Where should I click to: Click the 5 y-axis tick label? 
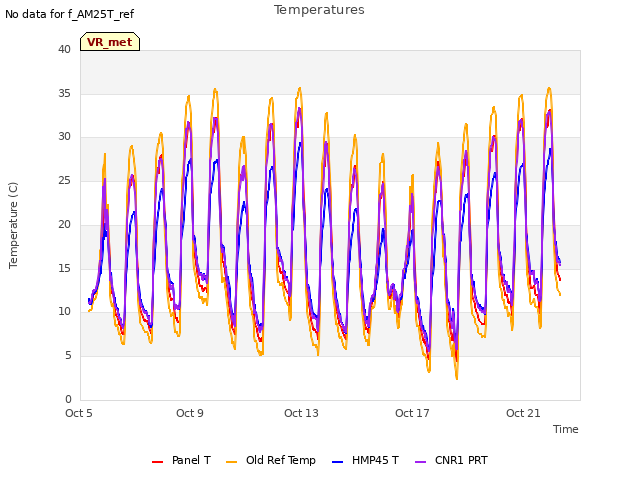point(68,356)
